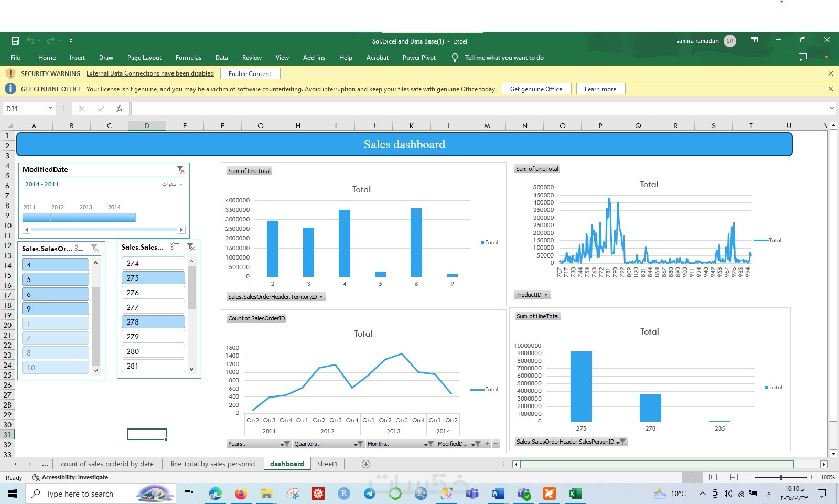This screenshot has height=504, width=839.
Task: Open the samira ramadan account avatar
Action: pos(730,41)
